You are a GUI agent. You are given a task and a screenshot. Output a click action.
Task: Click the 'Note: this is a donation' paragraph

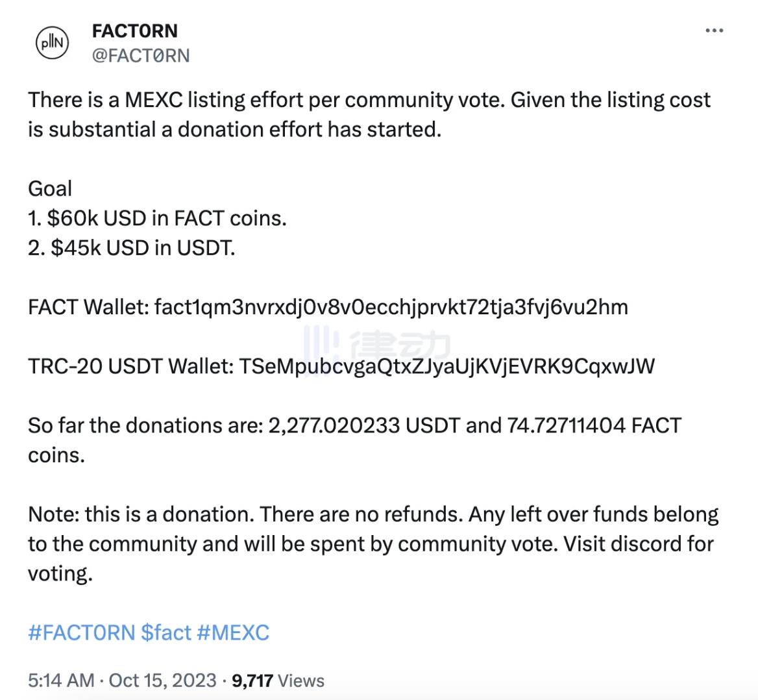pyautogui.click(x=373, y=544)
